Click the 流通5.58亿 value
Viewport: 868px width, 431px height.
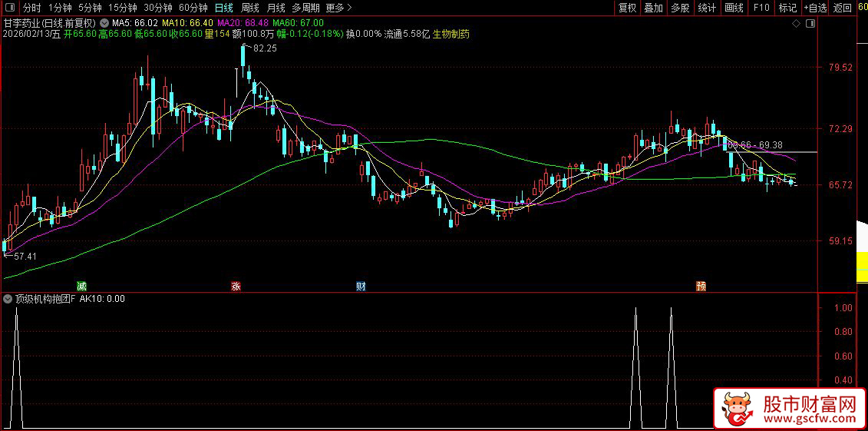tap(407, 35)
